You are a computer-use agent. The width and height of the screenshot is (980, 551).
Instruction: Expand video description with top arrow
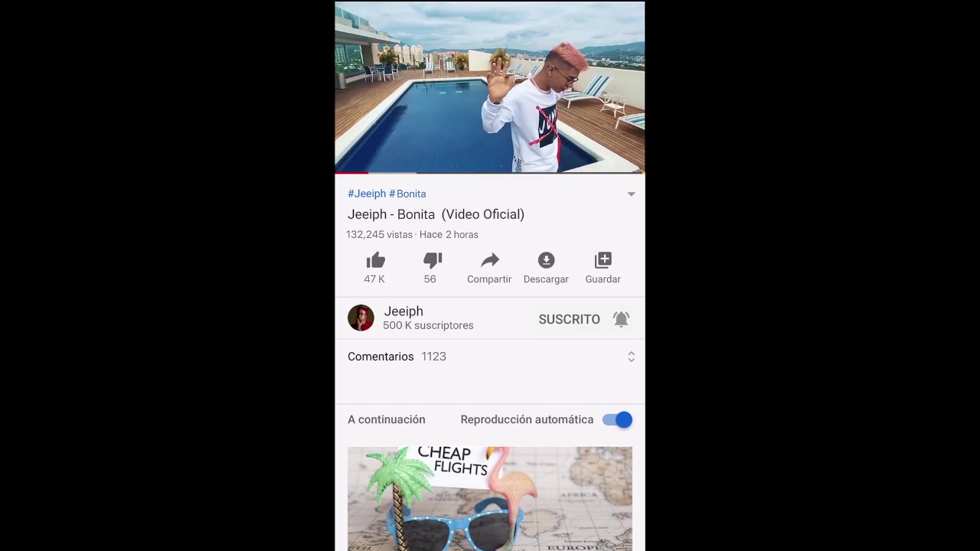pyautogui.click(x=631, y=194)
